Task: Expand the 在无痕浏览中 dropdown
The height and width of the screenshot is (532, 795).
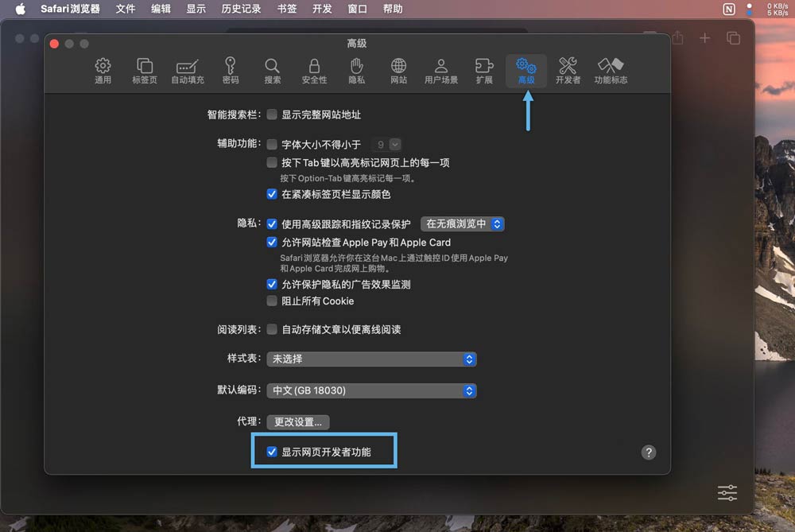Action: tap(462, 224)
